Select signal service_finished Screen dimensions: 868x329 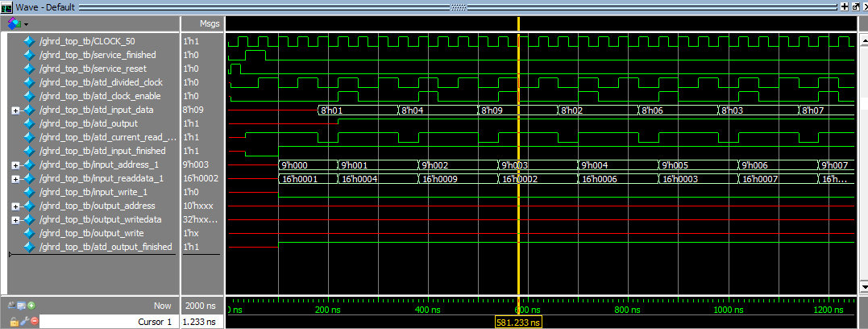[98, 55]
